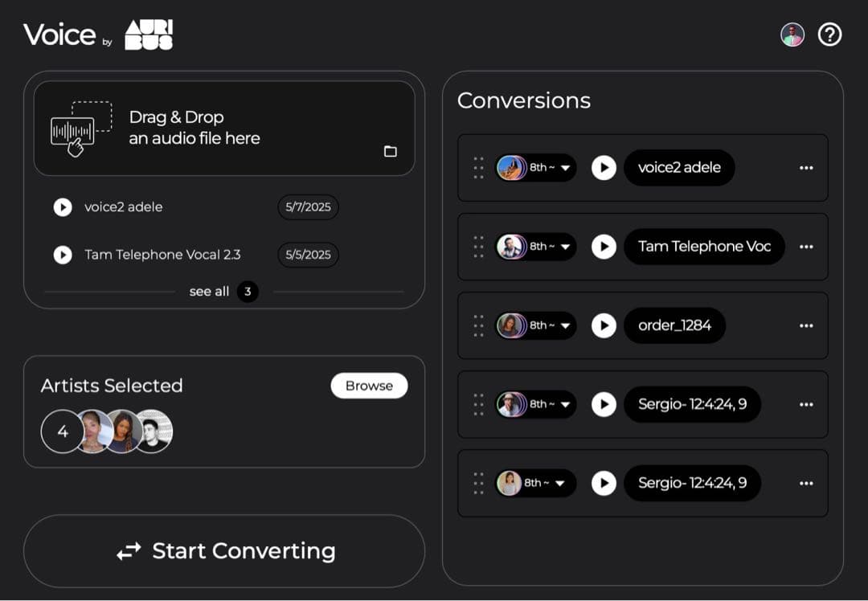Play Tam Telephone Vocal 2.3 file

point(63,255)
